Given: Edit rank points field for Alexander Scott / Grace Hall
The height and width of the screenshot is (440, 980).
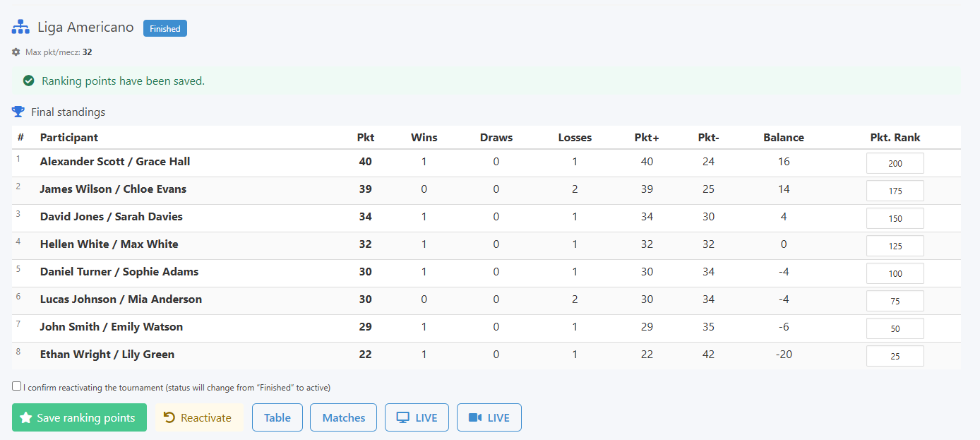Looking at the screenshot, I should (x=895, y=163).
